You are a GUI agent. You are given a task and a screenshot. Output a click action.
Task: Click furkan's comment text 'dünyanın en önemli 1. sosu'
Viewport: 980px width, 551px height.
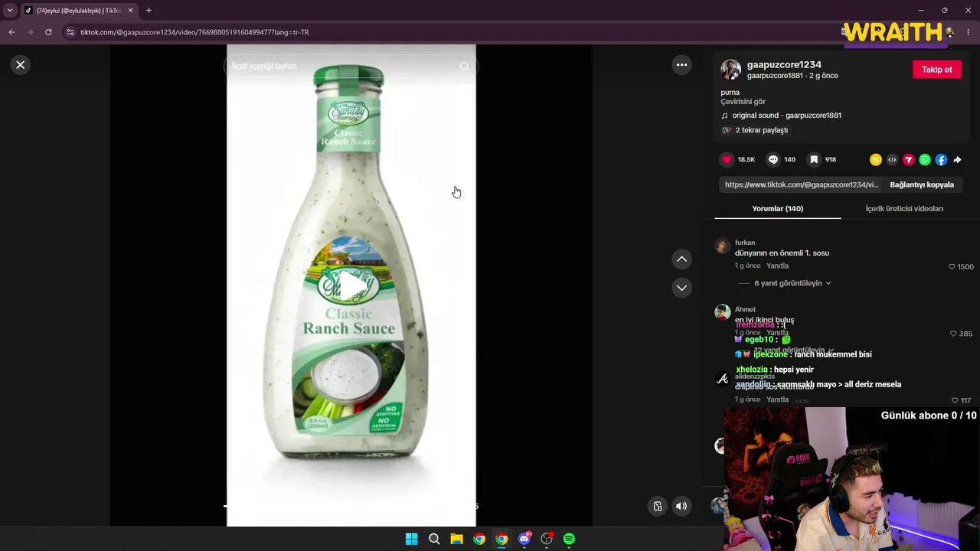[782, 253]
